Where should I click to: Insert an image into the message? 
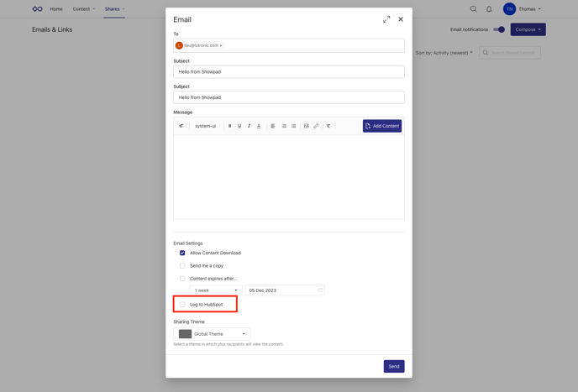pyautogui.click(x=306, y=126)
